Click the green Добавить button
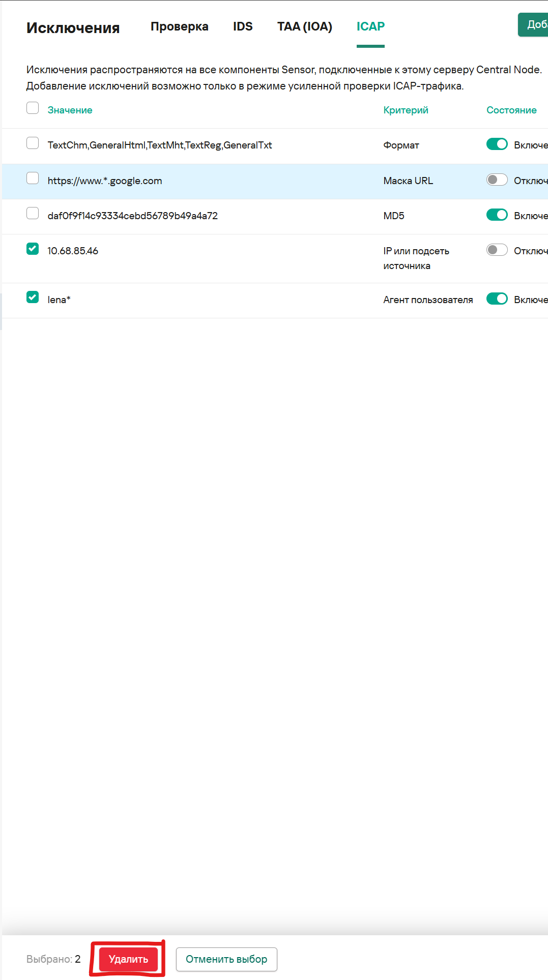Viewport: 548px width, 980px height. (533, 24)
